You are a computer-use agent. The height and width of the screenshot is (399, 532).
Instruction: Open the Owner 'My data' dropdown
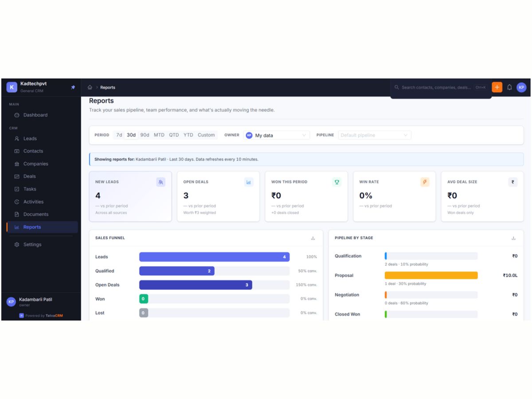click(277, 135)
